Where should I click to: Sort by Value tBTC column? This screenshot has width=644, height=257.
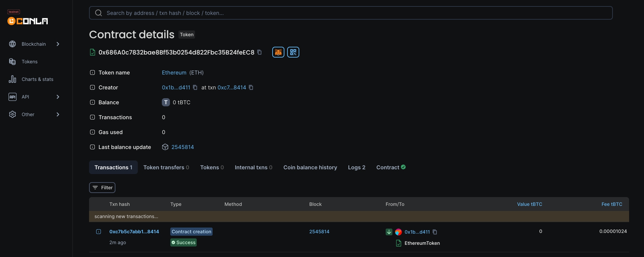click(530, 204)
